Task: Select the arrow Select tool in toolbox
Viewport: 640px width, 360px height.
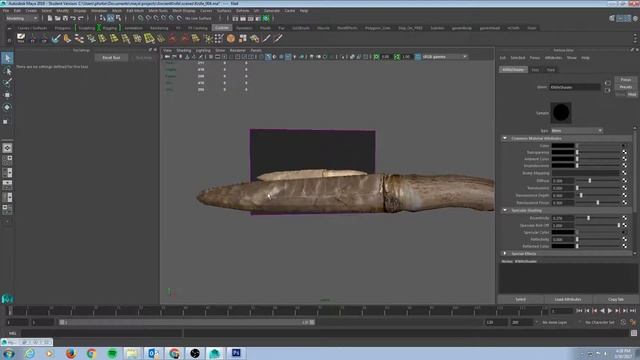Action: pos(7,58)
